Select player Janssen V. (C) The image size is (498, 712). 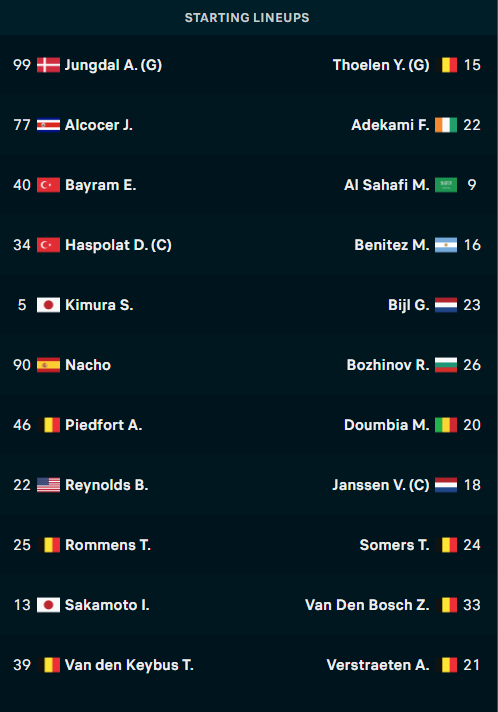click(381, 485)
